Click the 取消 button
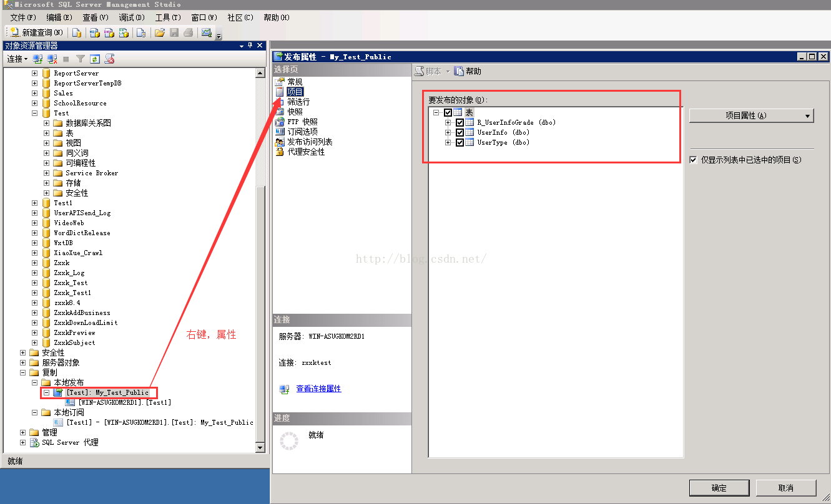The image size is (831, 504). click(x=786, y=488)
